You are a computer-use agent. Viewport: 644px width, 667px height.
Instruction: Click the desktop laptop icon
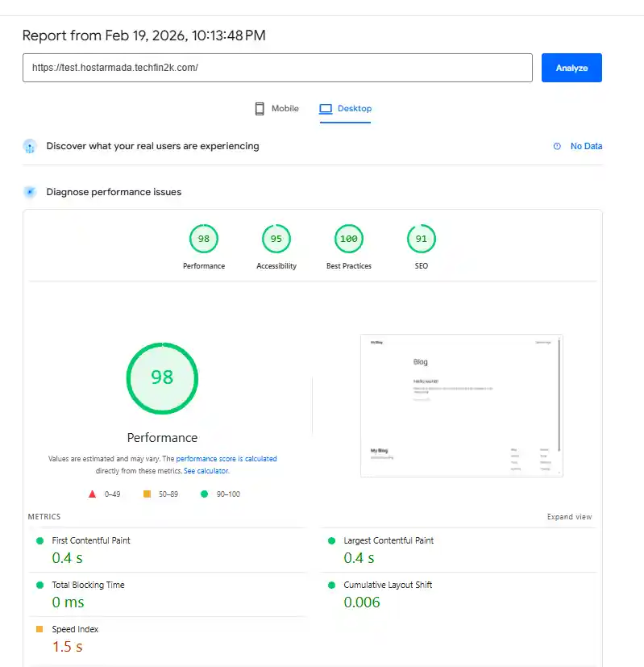[326, 109]
